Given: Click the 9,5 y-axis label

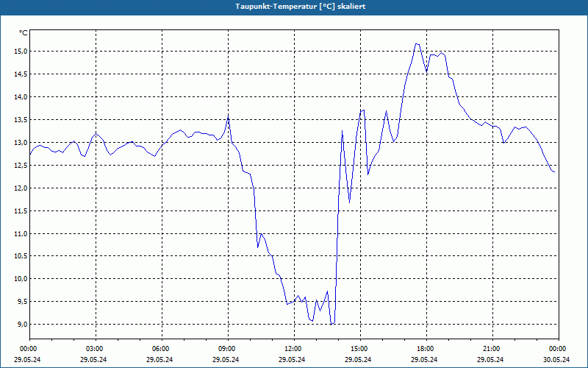Looking at the screenshot, I should point(23,302).
